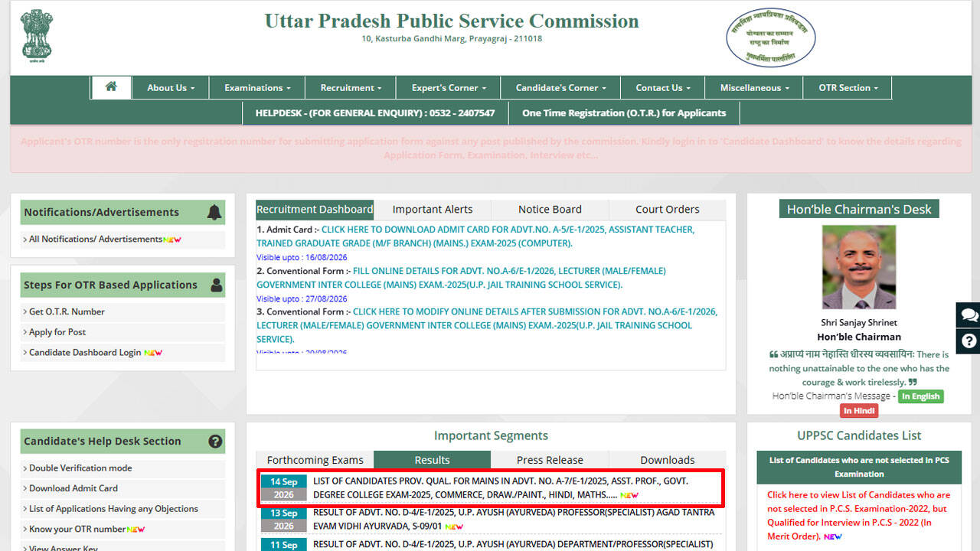Open List of Applications Having any Objections

[113, 509]
